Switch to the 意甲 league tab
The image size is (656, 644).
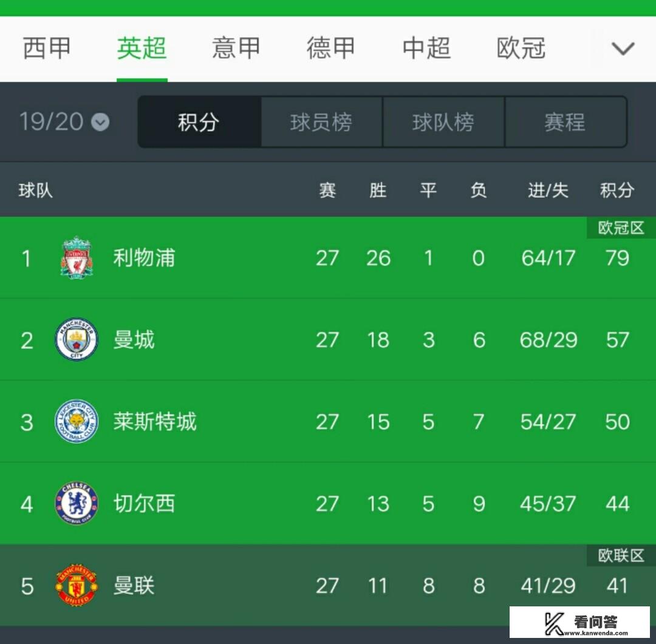tap(236, 48)
